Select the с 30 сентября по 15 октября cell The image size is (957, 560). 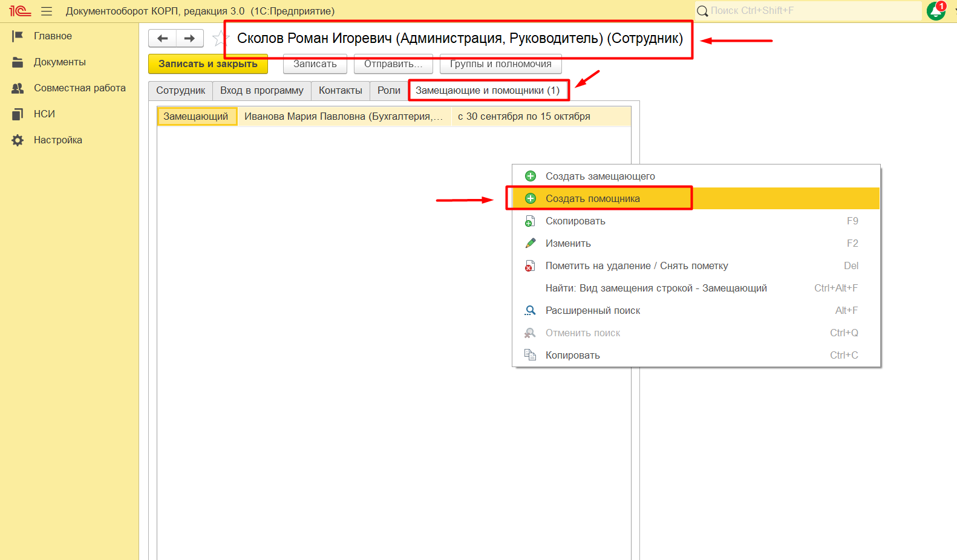[541, 117]
